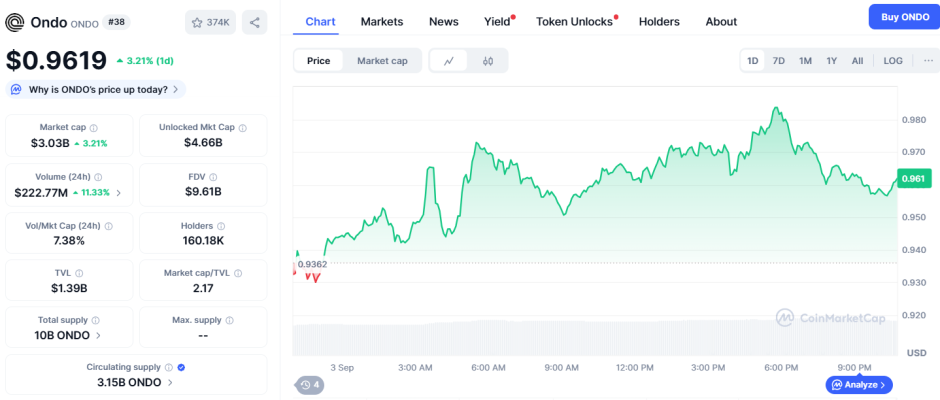Open the chart more options ellipsis
Image resolution: width=940 pixels, height=400 pixels.
coord(926,61)
